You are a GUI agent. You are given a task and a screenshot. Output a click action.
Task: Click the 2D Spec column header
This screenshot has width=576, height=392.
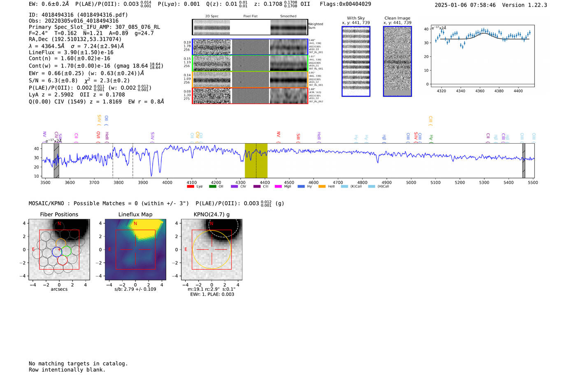pyautogui.click(x=212, y=16)
